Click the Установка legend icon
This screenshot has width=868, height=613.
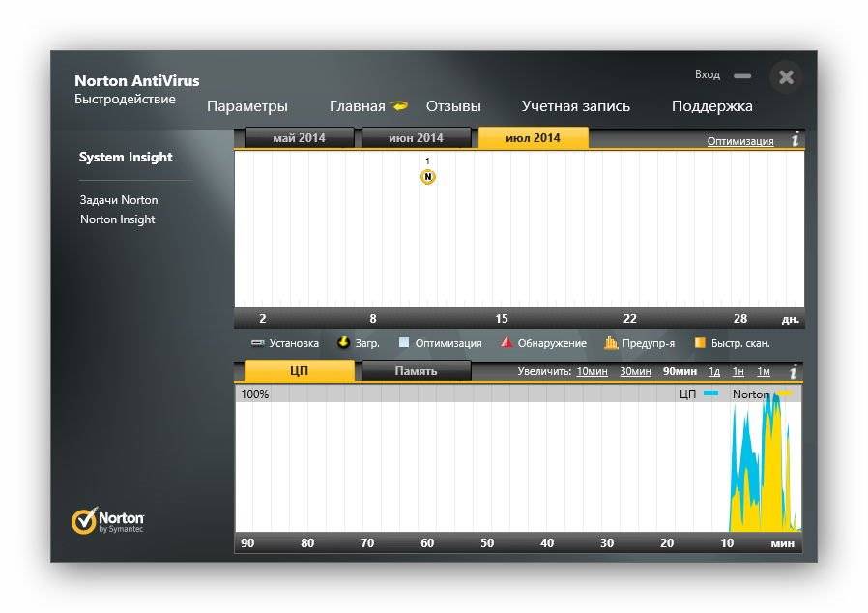(257, 343)
